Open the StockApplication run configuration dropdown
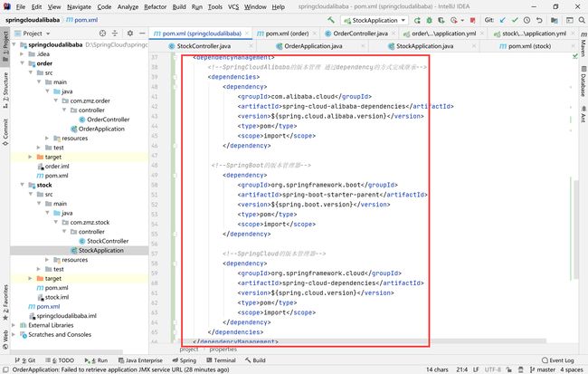 (375, 20)
